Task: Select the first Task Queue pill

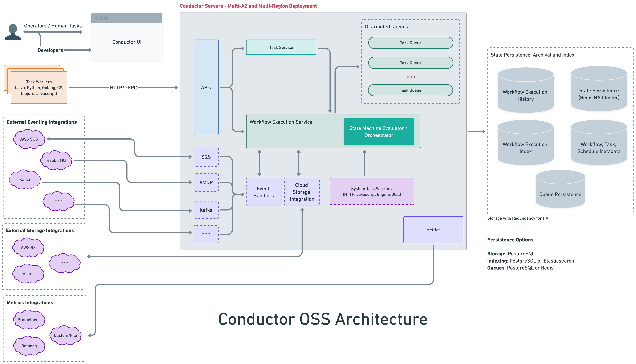Action: coord(410,43)
